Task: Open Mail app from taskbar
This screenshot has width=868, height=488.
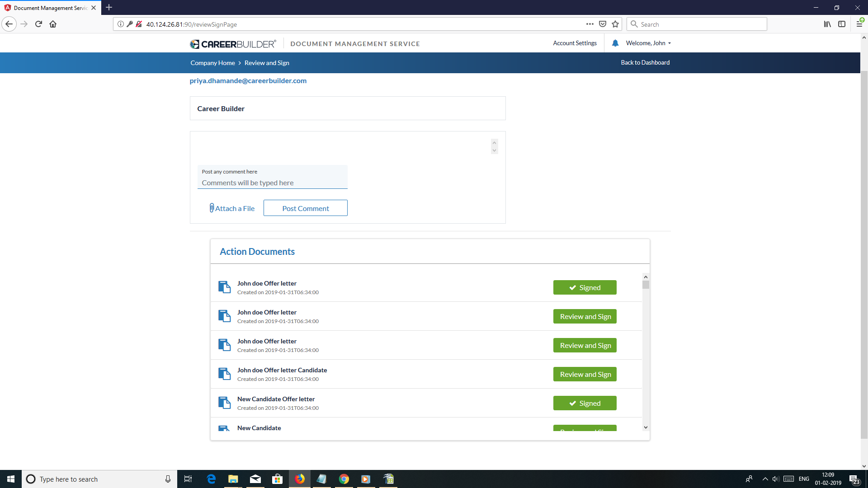Action: coord(255,479)
